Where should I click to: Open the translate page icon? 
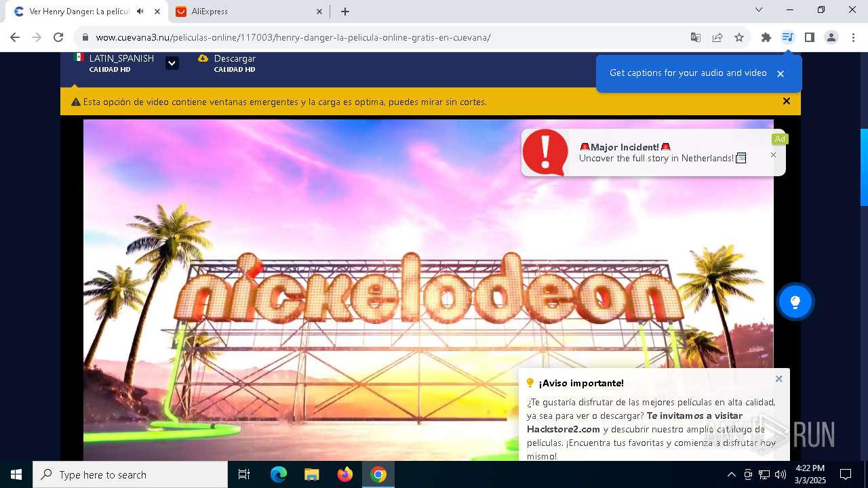click(x=696, y=37)
